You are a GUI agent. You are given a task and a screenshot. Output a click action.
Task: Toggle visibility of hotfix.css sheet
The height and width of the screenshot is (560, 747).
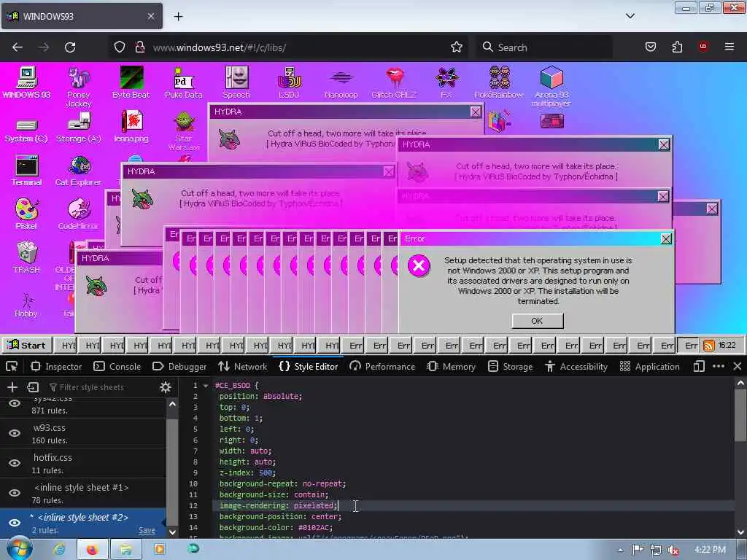pyautogui.click(x=15, y=463)
